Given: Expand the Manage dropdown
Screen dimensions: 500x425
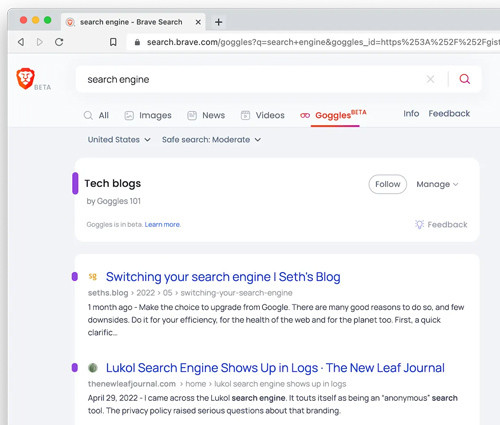Looking at the screenshot, I should pos(437,184).
